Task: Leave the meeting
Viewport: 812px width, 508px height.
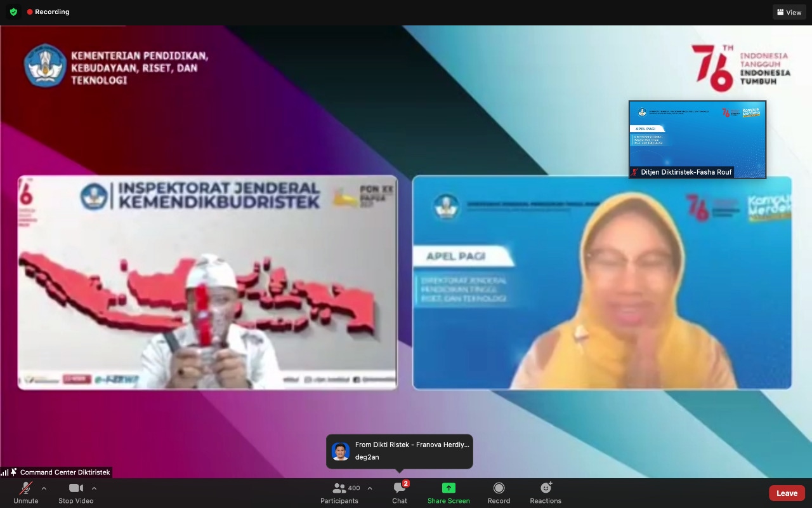Action: (787, 493)
